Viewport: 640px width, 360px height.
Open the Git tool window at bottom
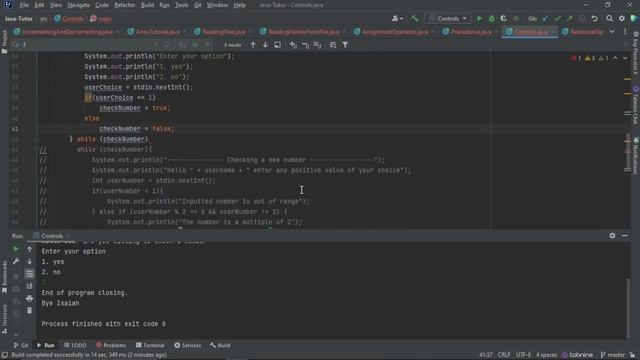pos(21,345)
